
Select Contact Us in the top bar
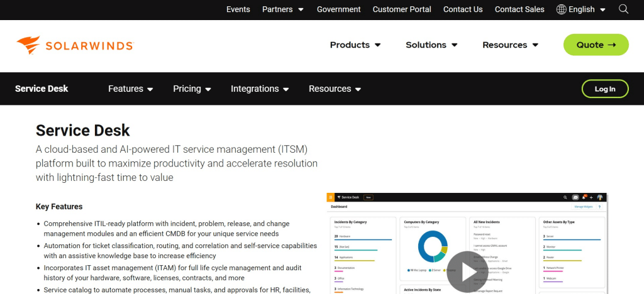[463, 9]
